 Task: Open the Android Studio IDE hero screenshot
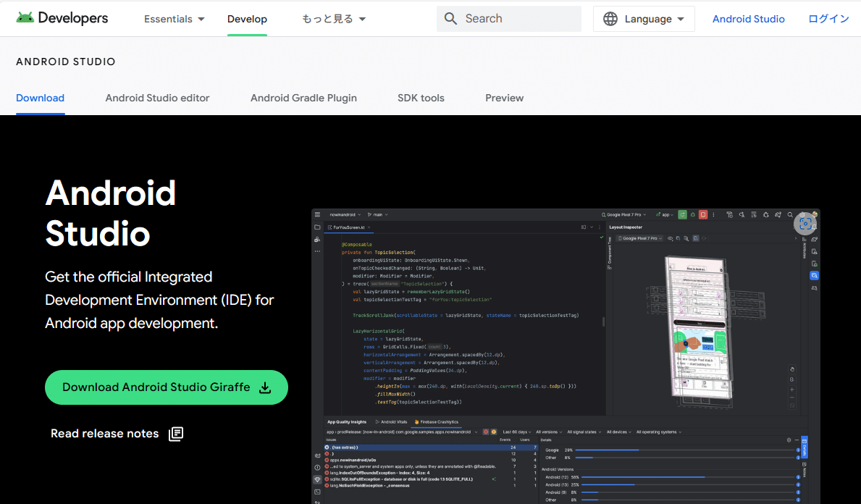click(x=566, y=356)
